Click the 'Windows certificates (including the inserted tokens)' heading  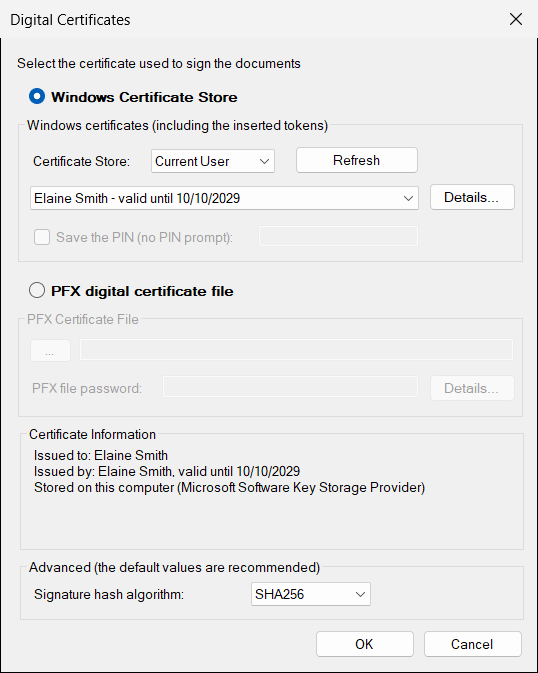[x=177, y=125]
